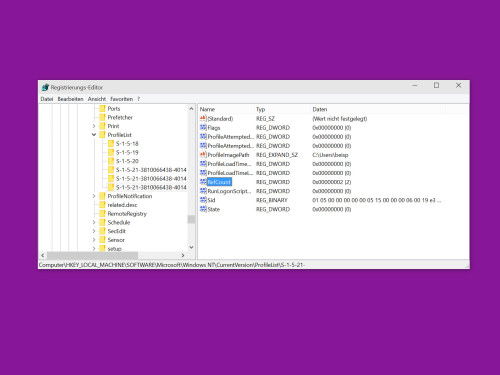Click the data cell '0x00000002 (2)'

click(x=331, y=182)
